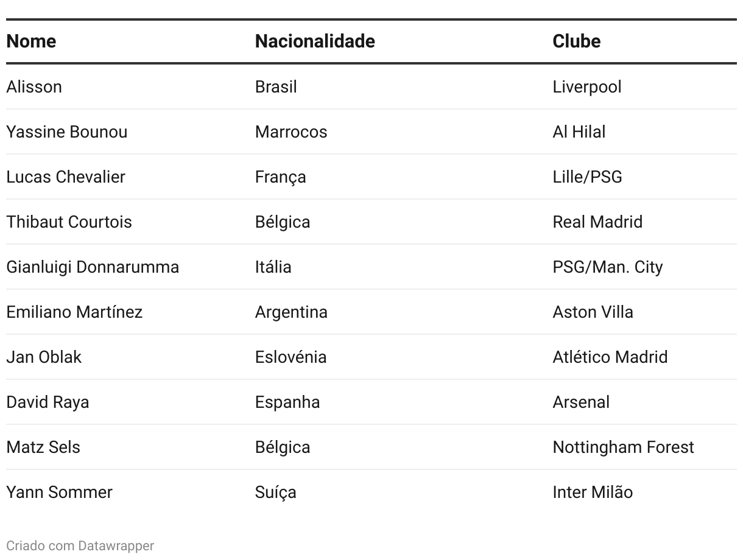Image resolution: width=743 pixels, height=560 pixels.
Task: Select the Al Hilal club cell
Action: click(579, 131)
